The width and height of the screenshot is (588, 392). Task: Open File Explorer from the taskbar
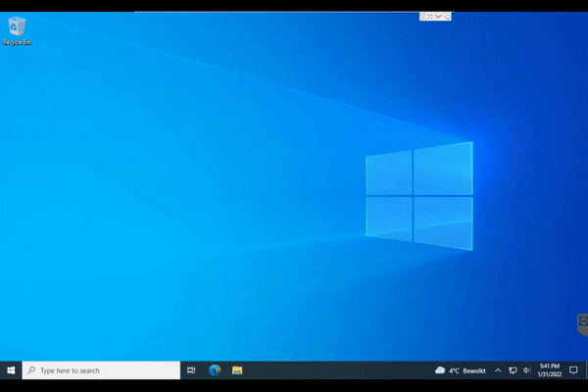point(237,370)
